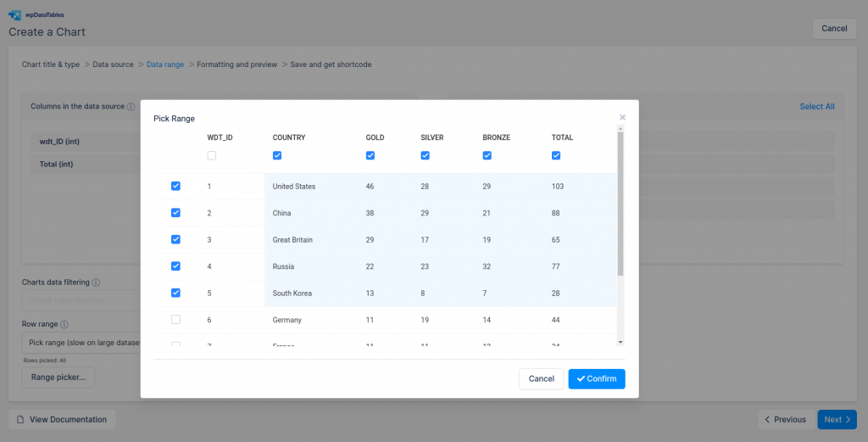Enable the WDT_ID column checkbox
This screenshot has width=868, height=442.
pos(212,155)
